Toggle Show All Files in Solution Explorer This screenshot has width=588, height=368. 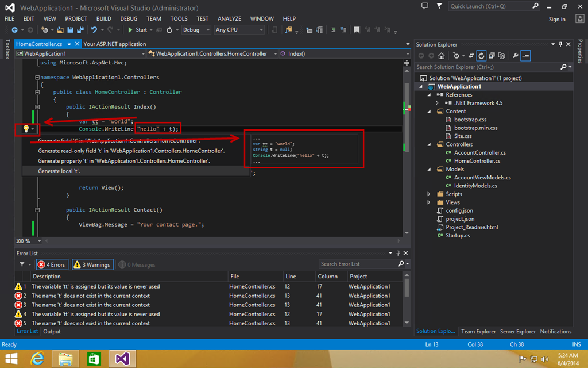click(x=502, y=56)
